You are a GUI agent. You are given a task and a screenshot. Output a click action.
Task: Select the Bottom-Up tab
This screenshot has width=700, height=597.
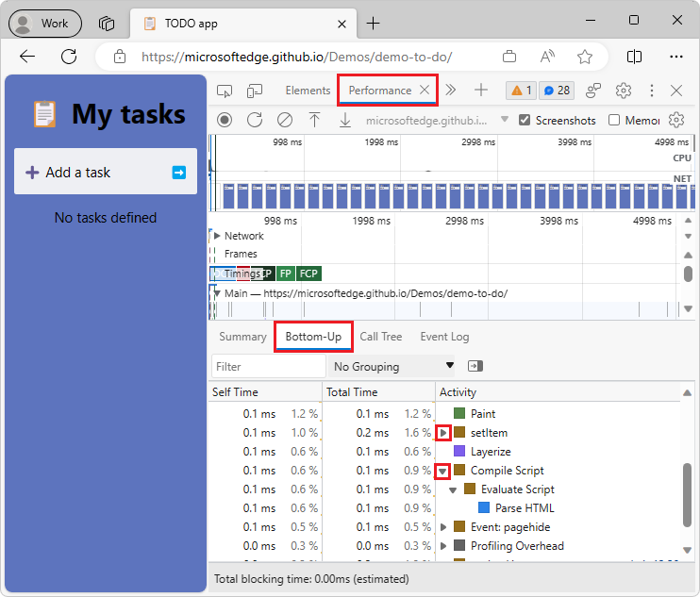[x=313, y=337]
